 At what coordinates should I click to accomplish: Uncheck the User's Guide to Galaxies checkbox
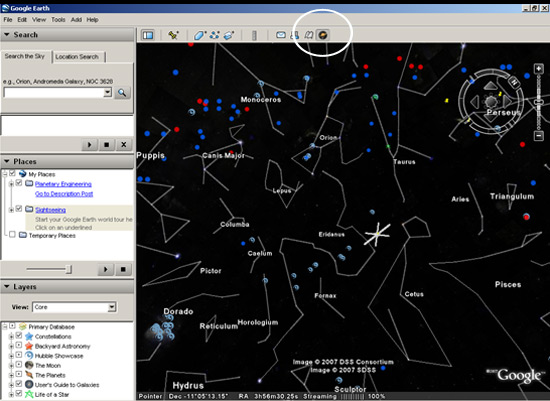tap(19, 384)
